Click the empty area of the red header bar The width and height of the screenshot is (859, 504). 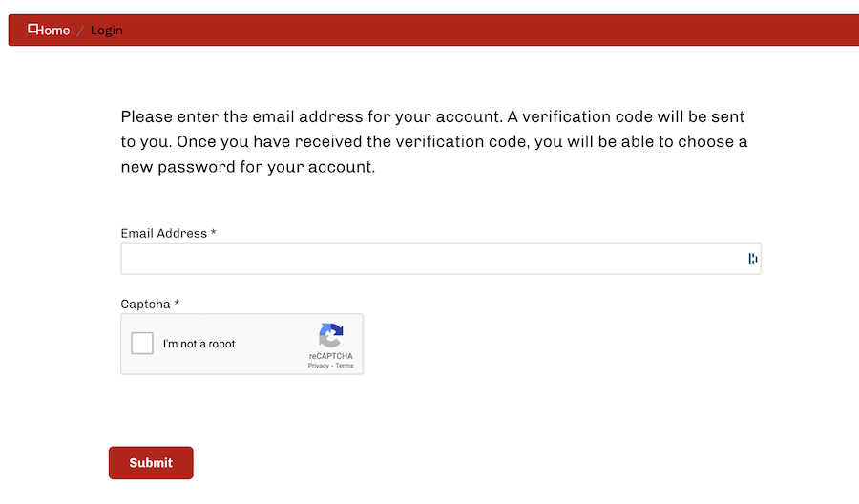[x=477, y=30]
